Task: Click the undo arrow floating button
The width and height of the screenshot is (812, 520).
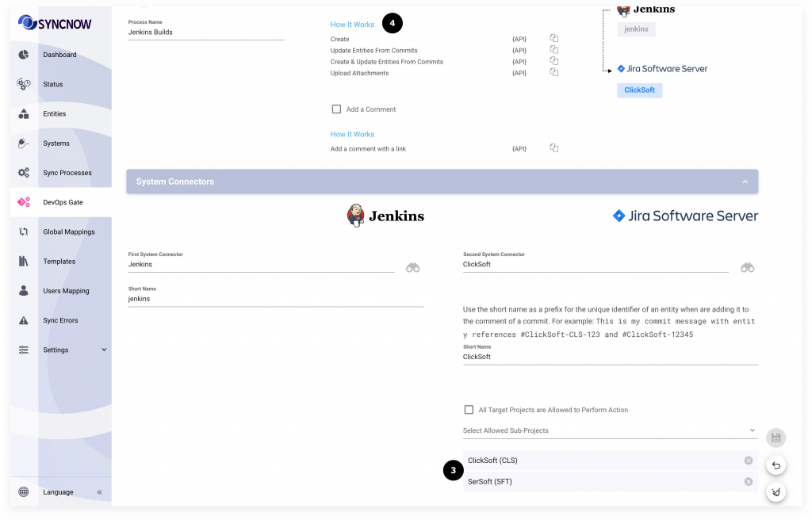Action: tap(776, 465)
